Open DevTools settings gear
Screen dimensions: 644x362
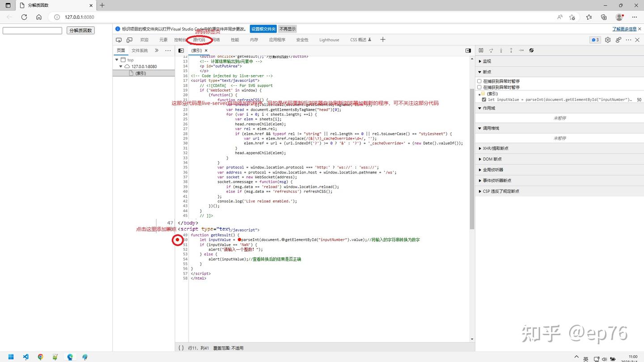(x=607, y=40)
